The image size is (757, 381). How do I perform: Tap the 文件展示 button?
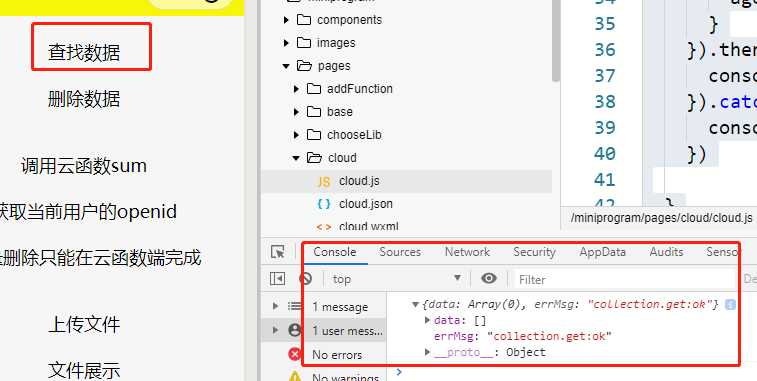pos(84,370)
